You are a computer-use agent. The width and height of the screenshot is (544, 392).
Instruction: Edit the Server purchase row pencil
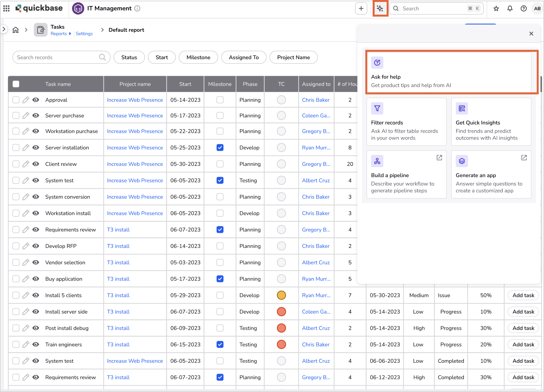pos(26,116)
